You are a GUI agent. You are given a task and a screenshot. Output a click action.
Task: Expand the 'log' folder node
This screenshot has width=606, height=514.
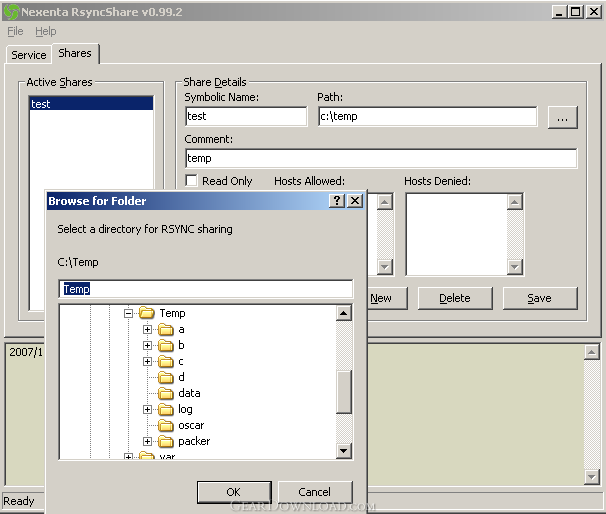click(147, 409)
